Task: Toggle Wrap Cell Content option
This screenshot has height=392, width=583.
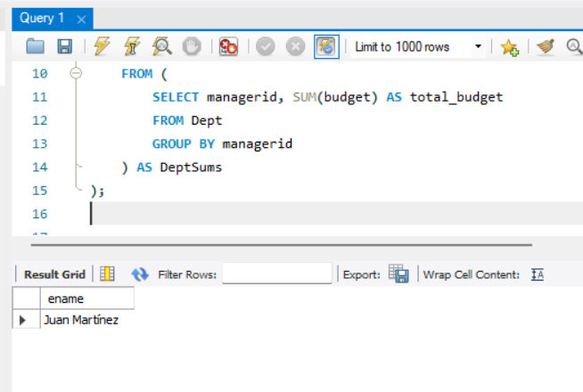Action: [x=538, y=274]
